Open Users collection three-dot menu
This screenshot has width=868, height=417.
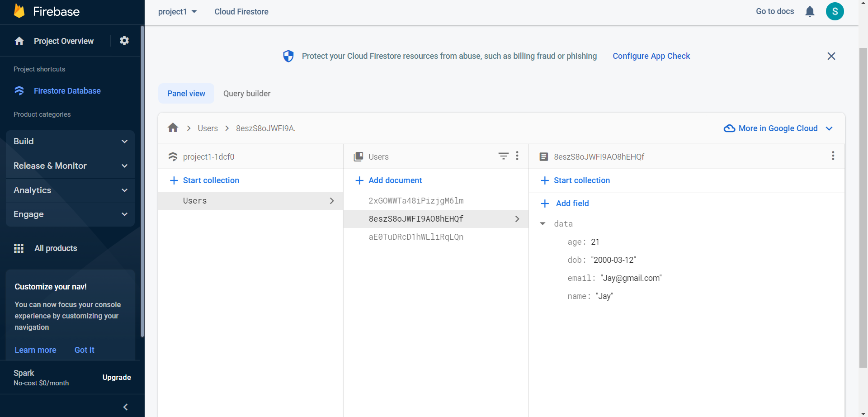pyautogui.click(x=517, y=156)
